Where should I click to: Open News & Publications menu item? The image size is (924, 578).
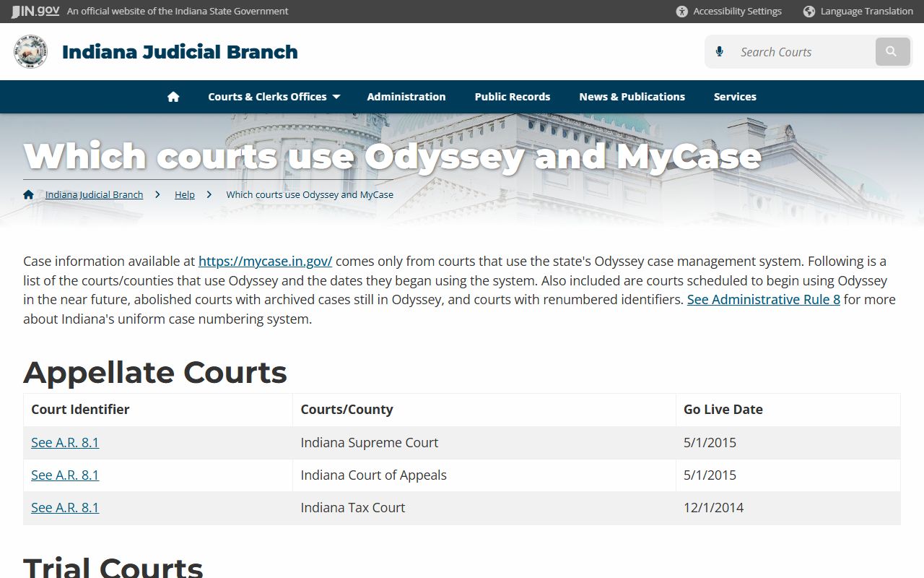(632, 97)
